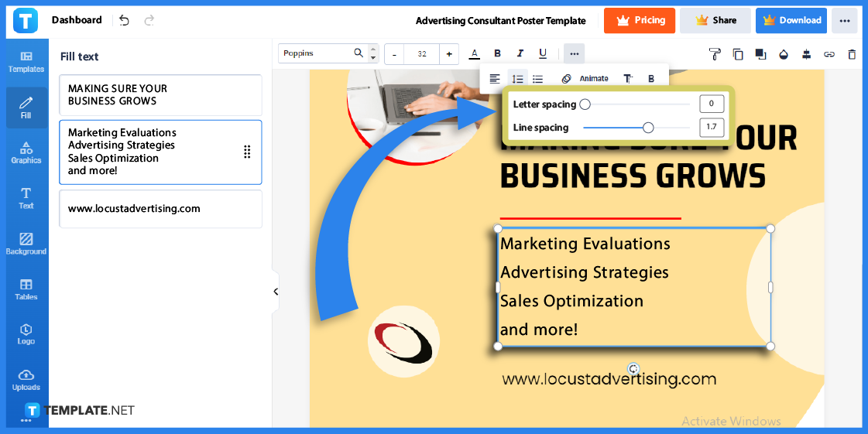Click the duplicate element icon

coord(738,54)
